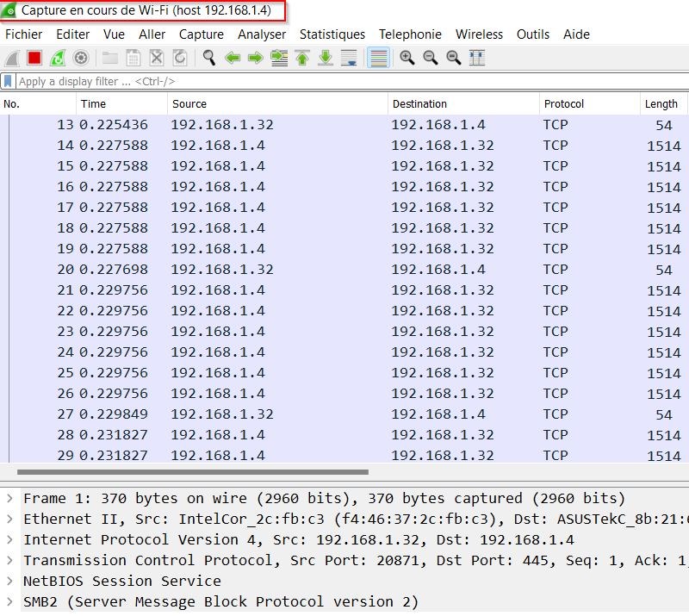Toggle auto-scroll during live capture
Image resolution: width=689 pixels, height=616 pixels.
[349, 58]
